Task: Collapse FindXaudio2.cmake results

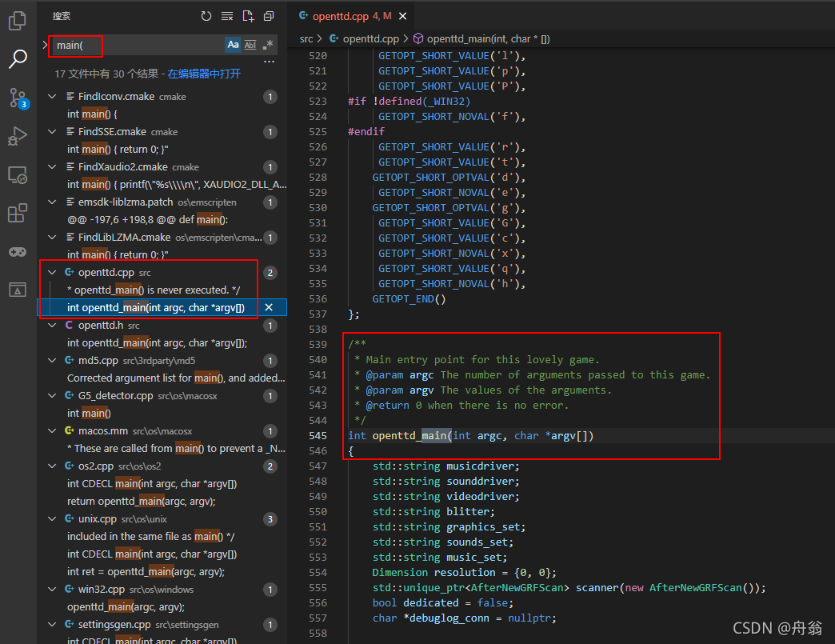Action: (52, 166)
